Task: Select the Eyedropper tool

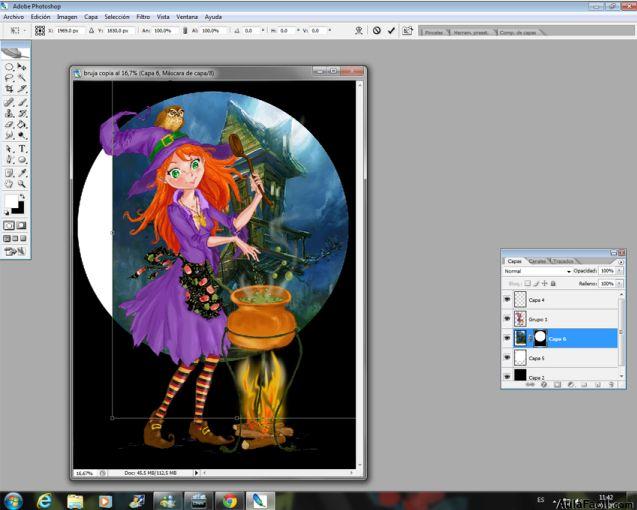Action: (22, 173)
